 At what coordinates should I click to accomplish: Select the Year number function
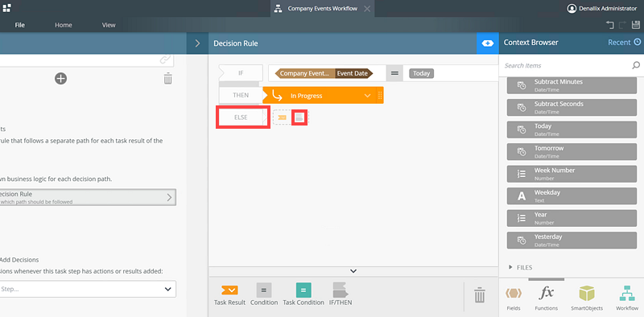[x=572, y=218]
